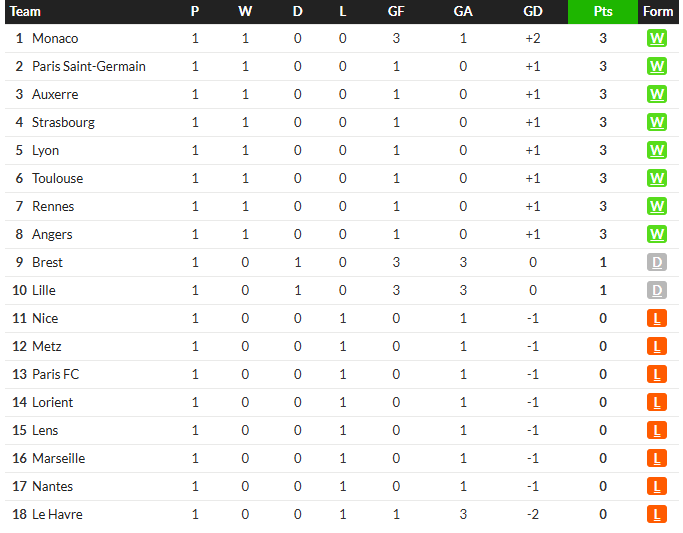The height and width of the screenshot is (533, 683).
Task: Click Angers' green W form badge
Action: point(656,234)
